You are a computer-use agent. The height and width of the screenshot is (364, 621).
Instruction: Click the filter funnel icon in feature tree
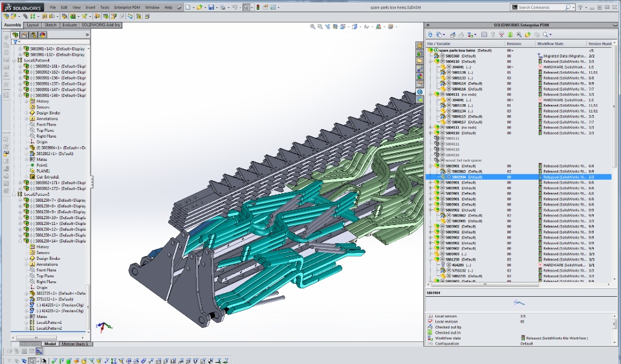(16, 42)
